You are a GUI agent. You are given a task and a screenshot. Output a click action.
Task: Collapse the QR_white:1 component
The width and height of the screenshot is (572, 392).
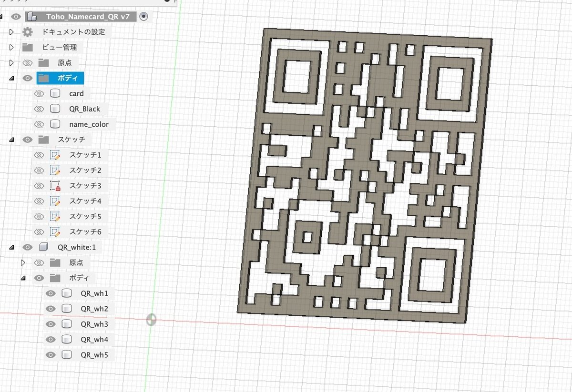click(x=12, y=247)
